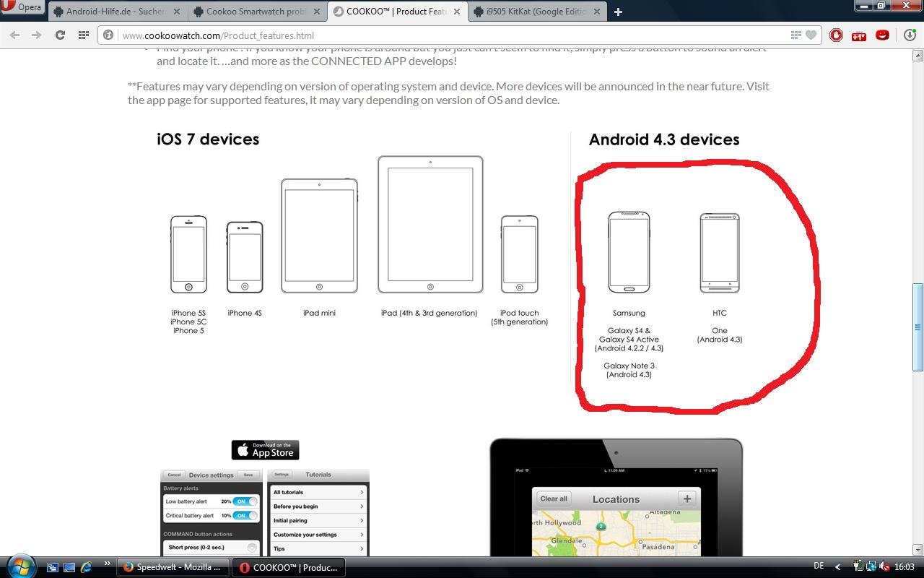924x578 pixels.
Task: Expand the Before you begin row chevron
Action: pyautogui.click(x=362, y=506)
